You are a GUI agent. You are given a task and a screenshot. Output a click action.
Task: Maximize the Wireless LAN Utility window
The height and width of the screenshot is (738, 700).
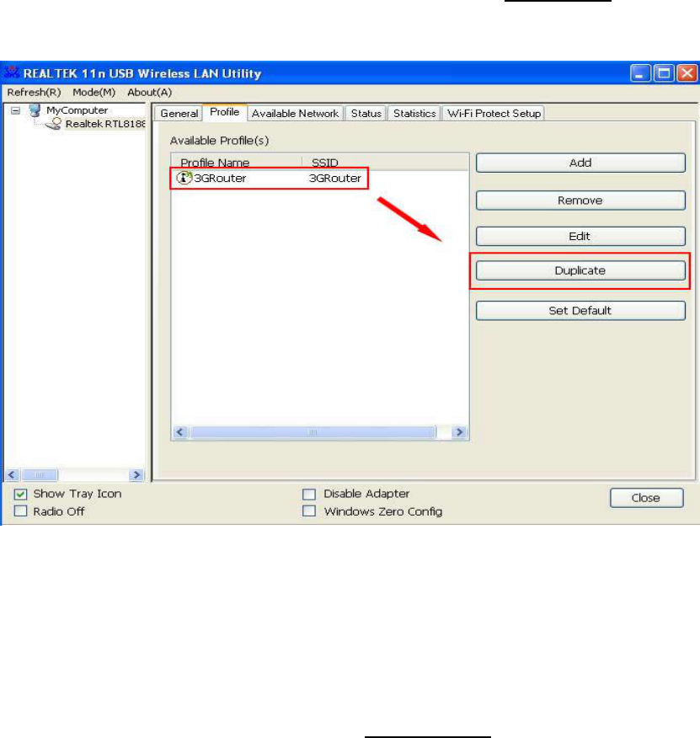click(664, 73)
